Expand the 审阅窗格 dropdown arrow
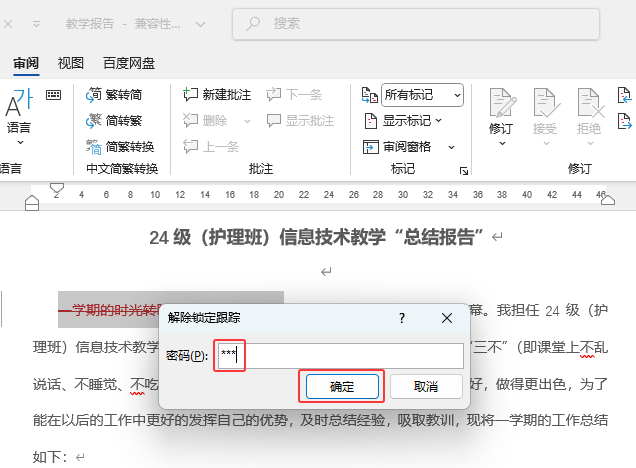636x468 pixels. click(451, 147)
